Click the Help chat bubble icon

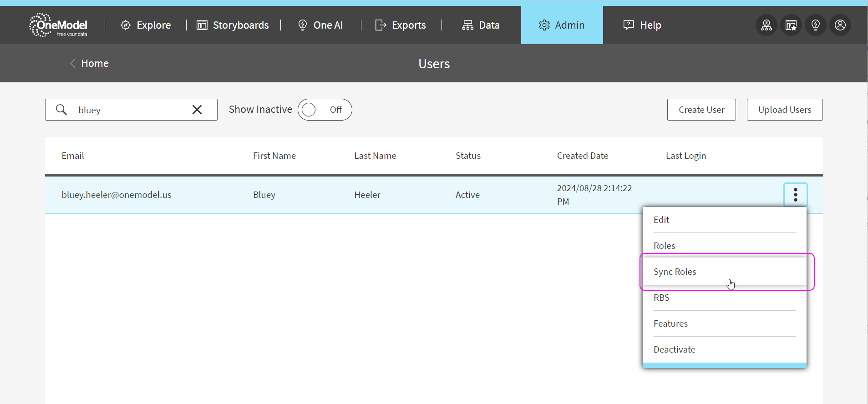tap(629, 25)
